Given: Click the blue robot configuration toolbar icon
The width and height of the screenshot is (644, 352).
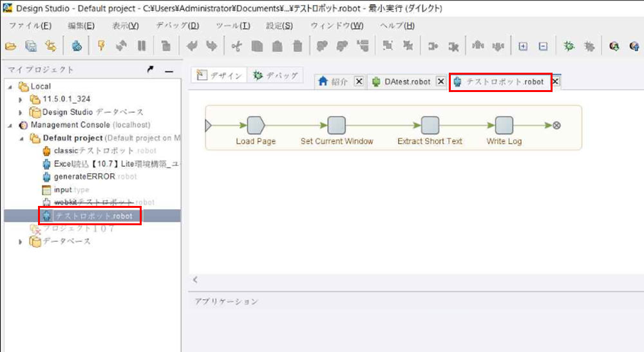Looking at the screenshot, I should point(77,46).
